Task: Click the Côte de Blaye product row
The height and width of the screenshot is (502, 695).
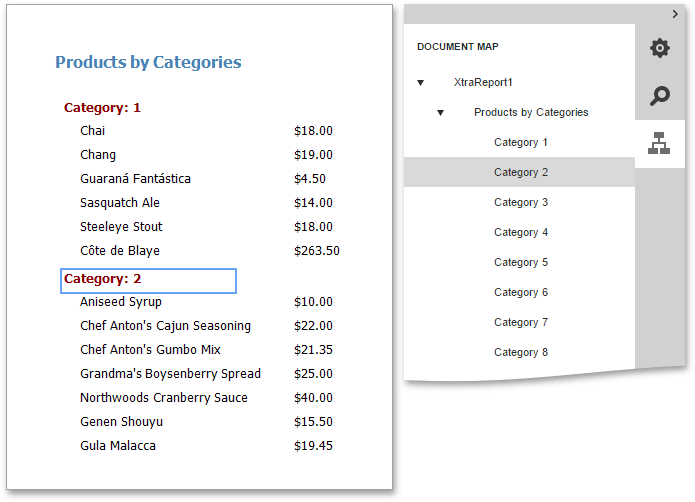Action: [x=210, y=251]
